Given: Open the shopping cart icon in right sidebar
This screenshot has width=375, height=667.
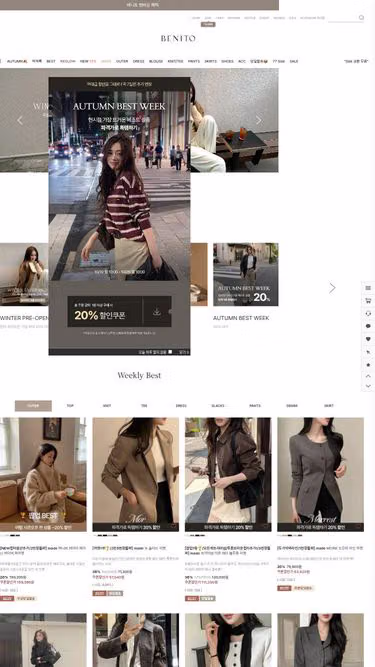Looking at the screenshot, I should click(368, 301).
